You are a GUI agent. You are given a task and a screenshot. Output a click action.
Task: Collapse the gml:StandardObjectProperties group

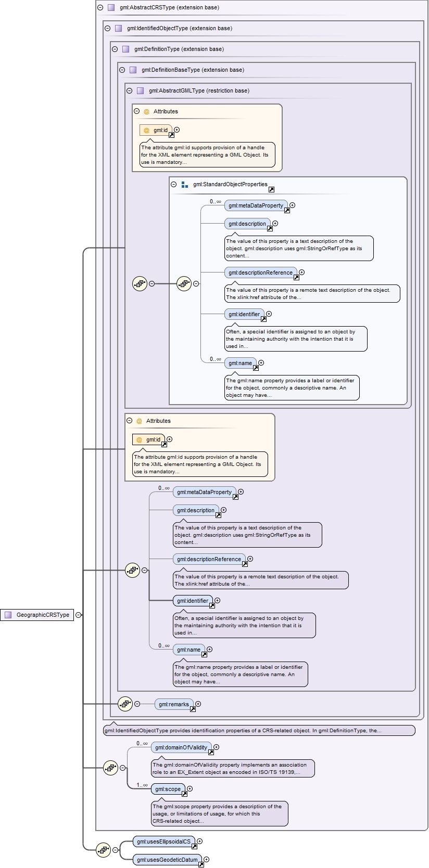[x=174, y=184]
